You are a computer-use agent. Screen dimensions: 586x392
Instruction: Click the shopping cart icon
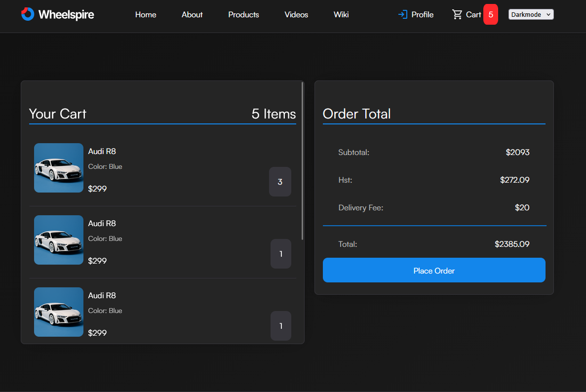(456, 14)
